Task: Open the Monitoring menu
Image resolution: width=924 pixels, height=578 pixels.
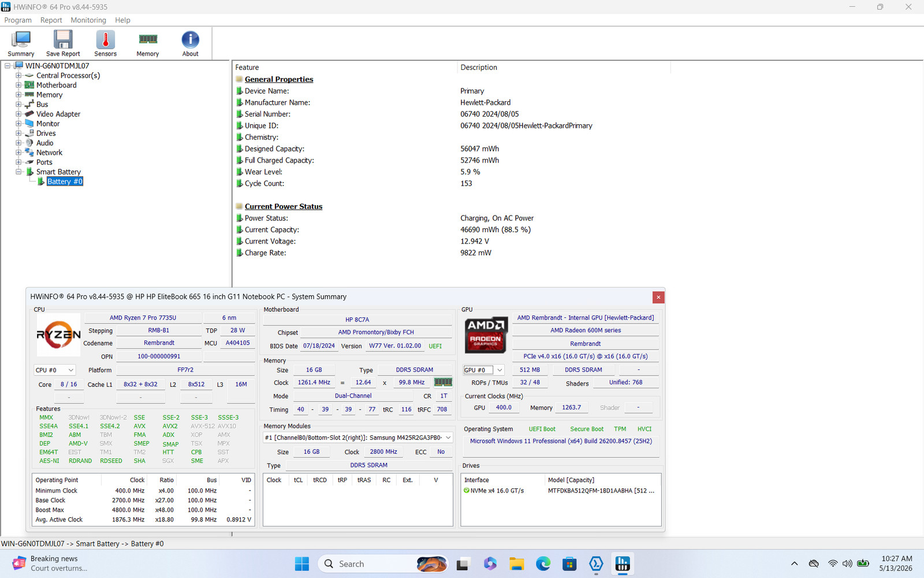Action: click(x=88, y=20)
